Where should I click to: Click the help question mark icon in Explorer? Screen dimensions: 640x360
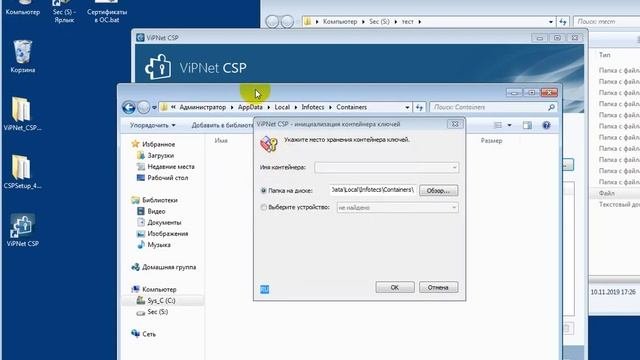click(x=547, y=125)
